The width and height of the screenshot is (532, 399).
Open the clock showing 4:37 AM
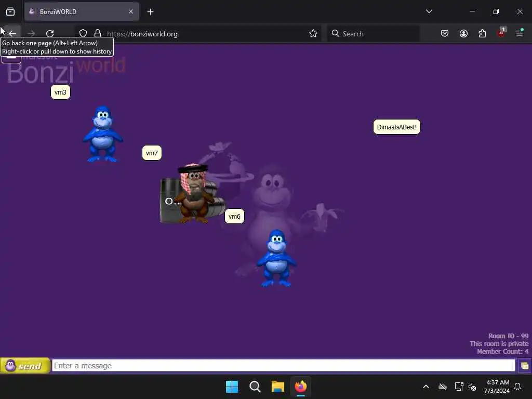497,387
